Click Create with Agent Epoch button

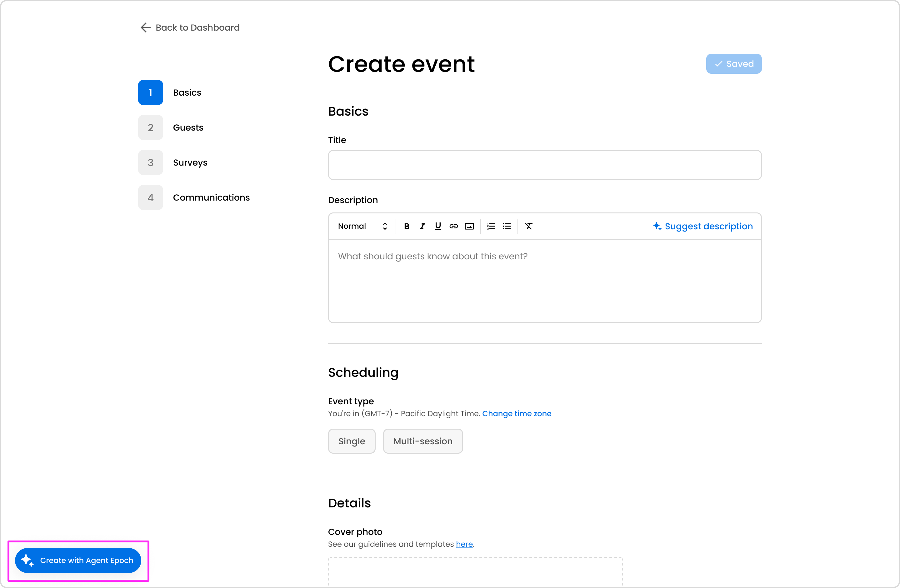point(78,561)
